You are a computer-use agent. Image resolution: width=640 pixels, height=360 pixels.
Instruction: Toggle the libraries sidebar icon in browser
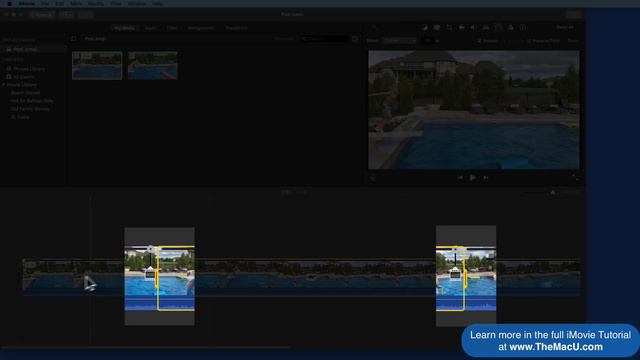[74, 39]
